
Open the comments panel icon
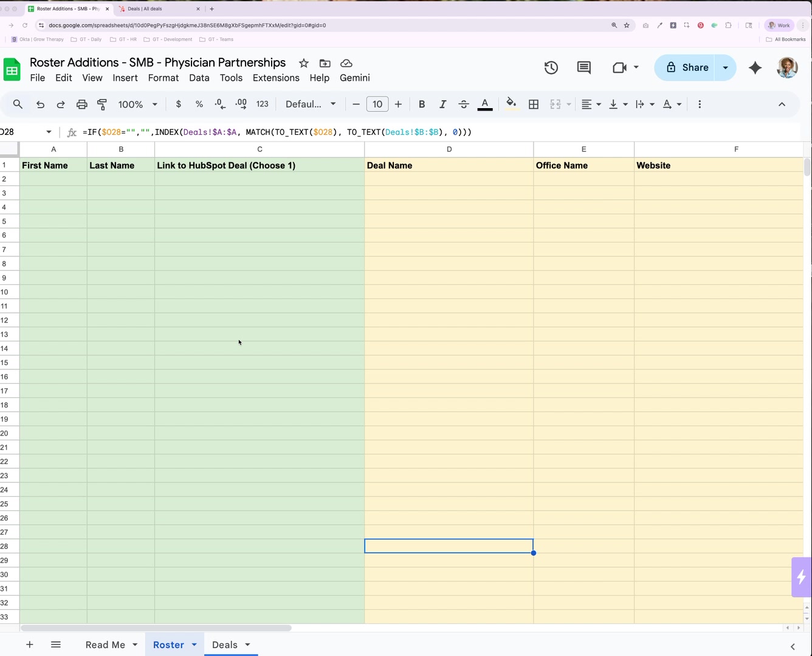coord(583,67)
